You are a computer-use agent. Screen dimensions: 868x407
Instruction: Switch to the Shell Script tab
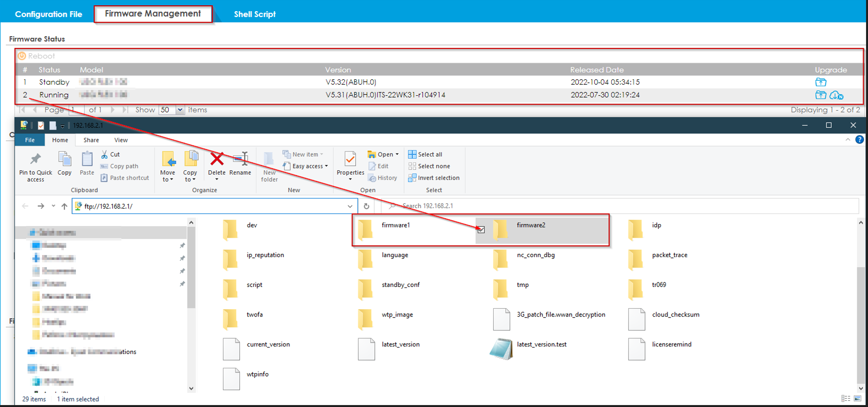click(x=254, y=14)
